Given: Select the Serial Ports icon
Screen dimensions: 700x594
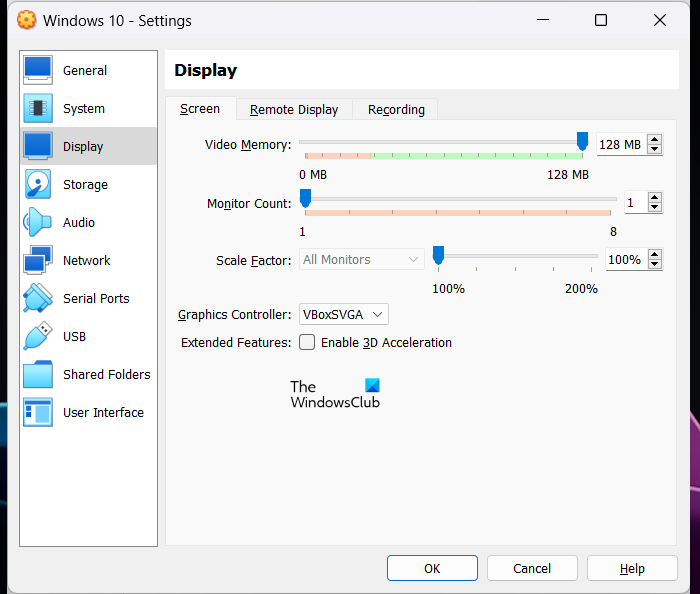Looking at the screenshot, I should coord(38,298).
